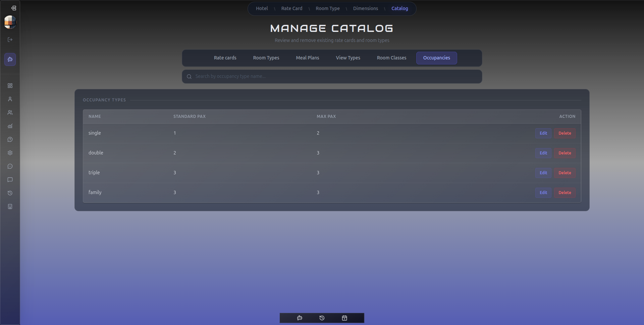Image resolution: width=644 pixels, height=325 pixels.
Task: Open the dashboard grid icon
Action: [10, 86]
